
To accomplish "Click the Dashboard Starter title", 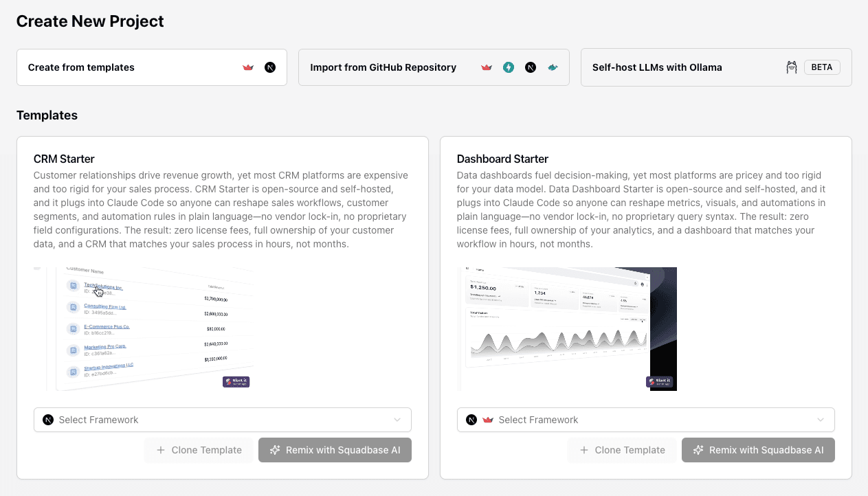I will (x=502, y=159).
